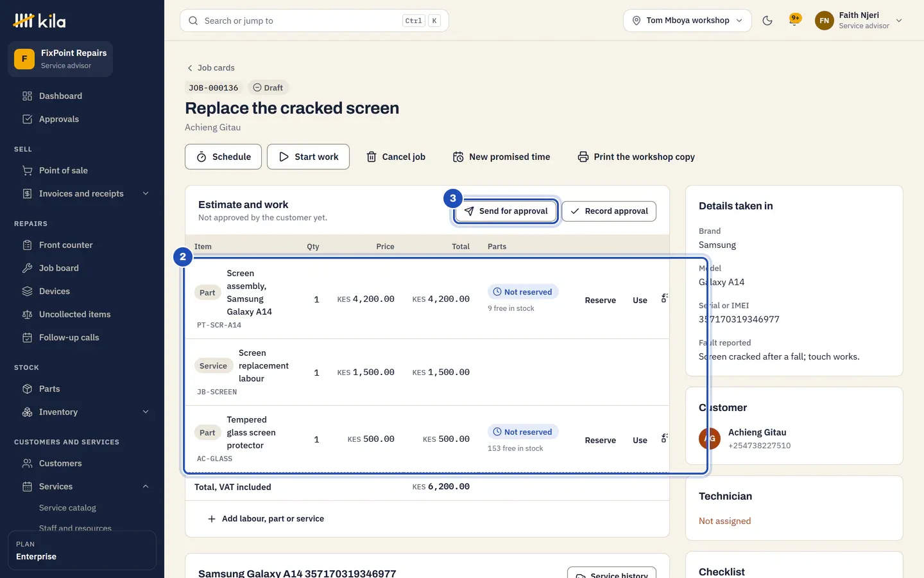Open Faith Njeri profile avatar
924x578 pixels.
[825, 21]
